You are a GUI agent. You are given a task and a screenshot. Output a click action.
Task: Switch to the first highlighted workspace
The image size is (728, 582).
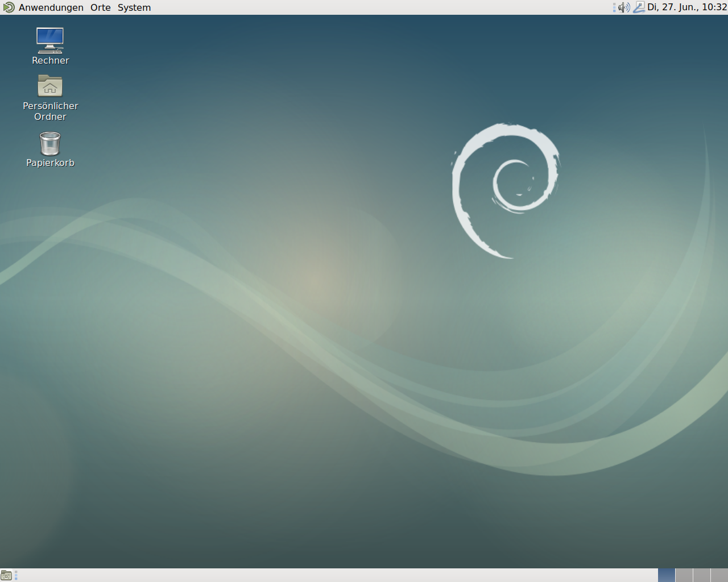[666, 575]
